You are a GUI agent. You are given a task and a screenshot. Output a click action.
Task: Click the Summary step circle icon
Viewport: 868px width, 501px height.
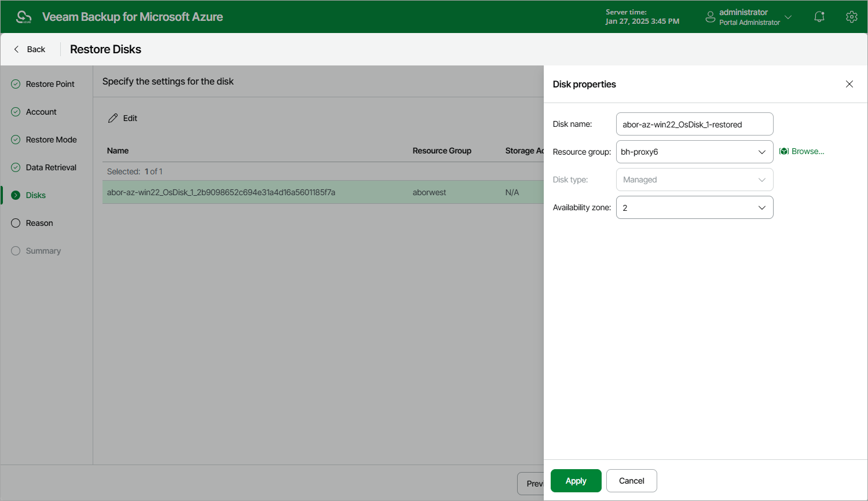coord(16,251)
